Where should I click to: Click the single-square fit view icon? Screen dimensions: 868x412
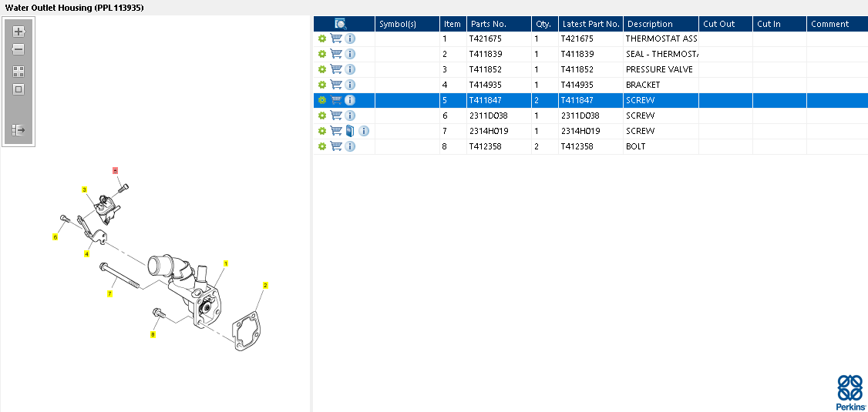(19, 89)
